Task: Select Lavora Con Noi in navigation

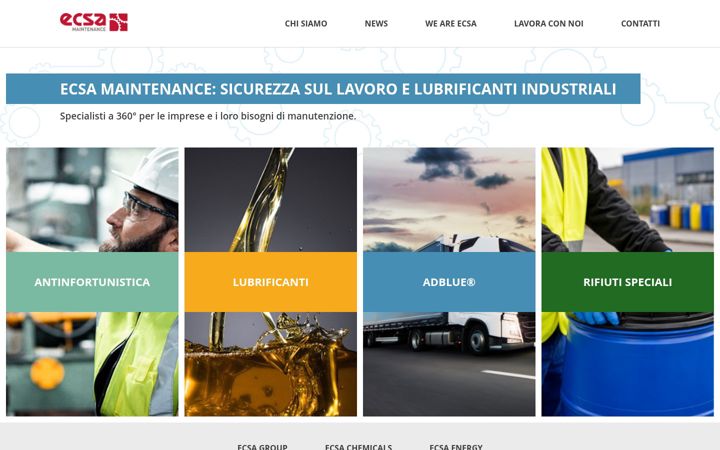Action: point(549,23)
